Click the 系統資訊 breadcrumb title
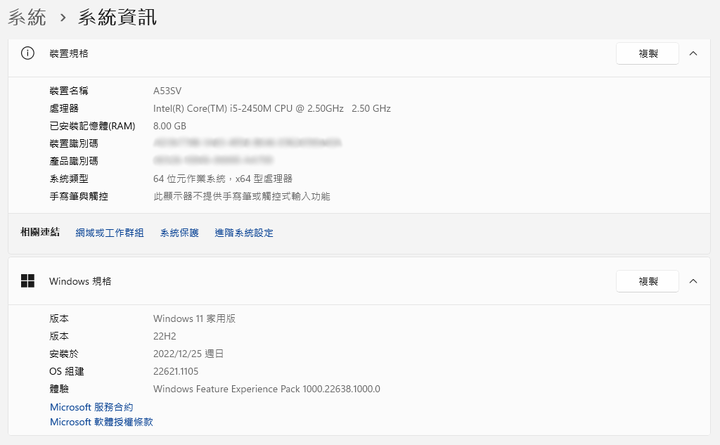The width and height of the screenshot is (720, 445). [117, 17]
